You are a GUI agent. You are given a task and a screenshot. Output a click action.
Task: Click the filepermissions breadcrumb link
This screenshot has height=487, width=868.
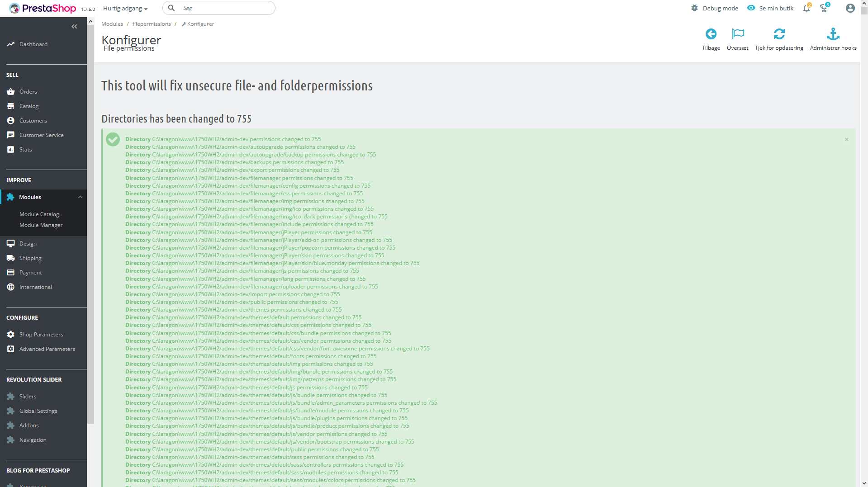[x=152, y=24]
